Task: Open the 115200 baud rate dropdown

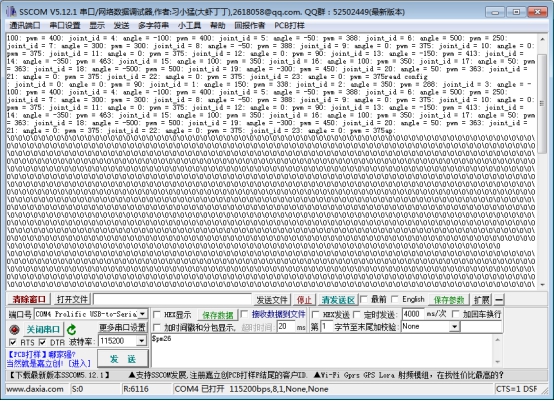Action: point(142,341)
